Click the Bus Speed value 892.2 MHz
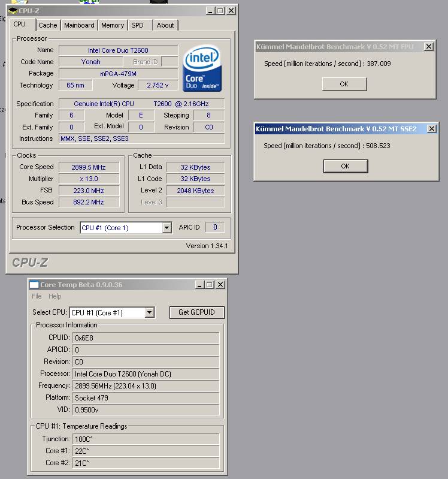 [89, 202]
